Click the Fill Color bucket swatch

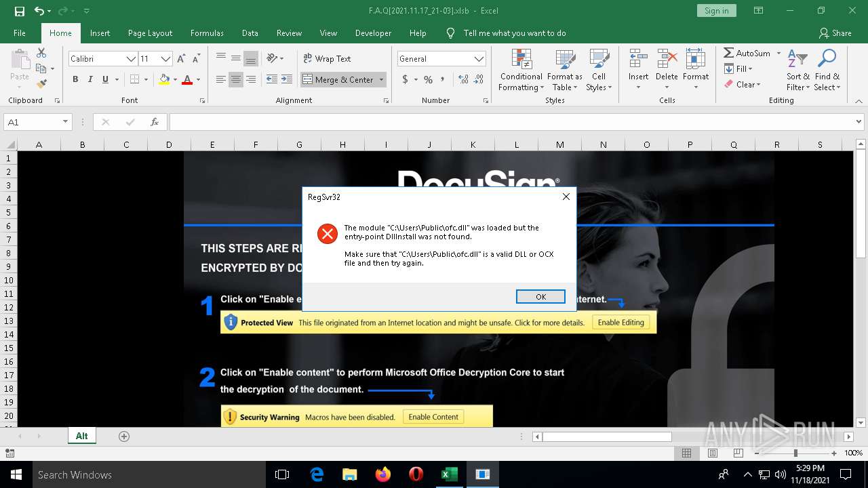[x=164, y=79]
